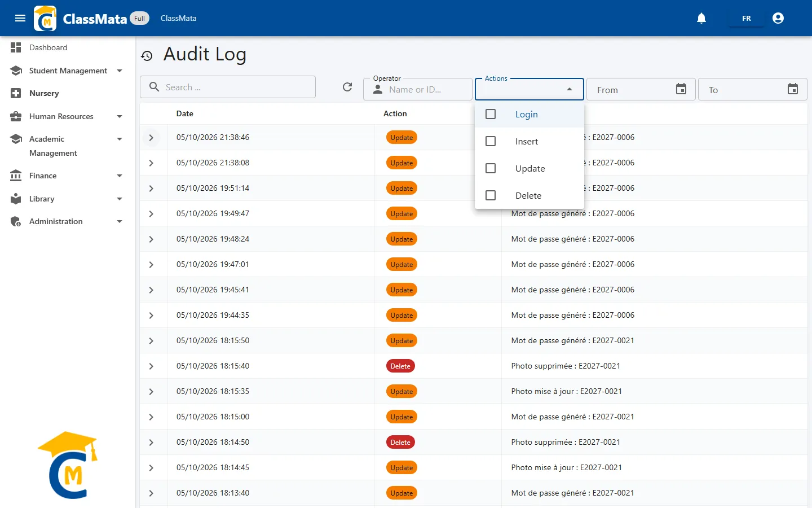Click the ClassMata logo in header

[x=45, y=18]
